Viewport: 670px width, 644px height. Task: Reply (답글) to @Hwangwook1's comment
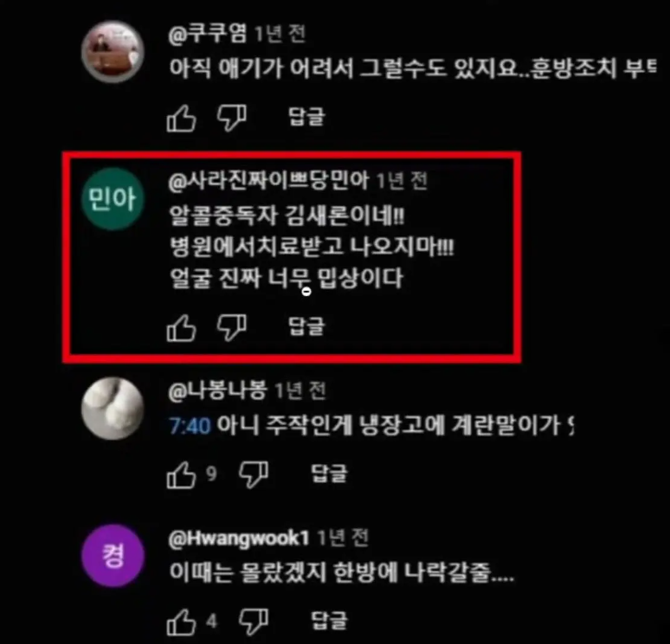329,621
